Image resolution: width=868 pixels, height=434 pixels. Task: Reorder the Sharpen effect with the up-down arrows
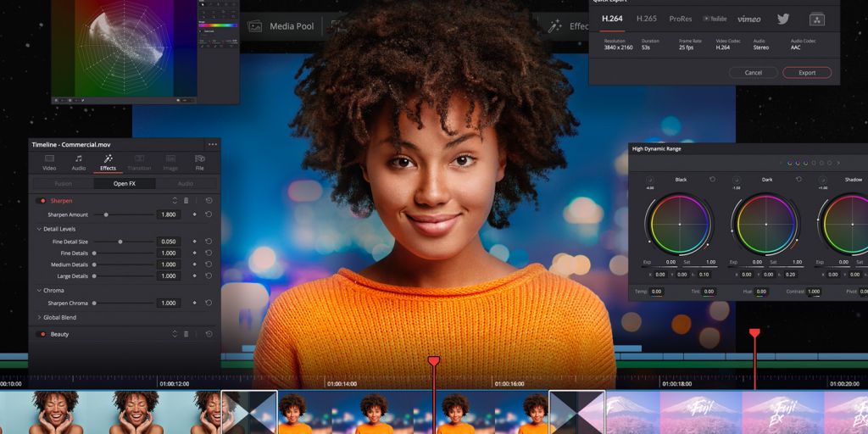coord(175,200)
